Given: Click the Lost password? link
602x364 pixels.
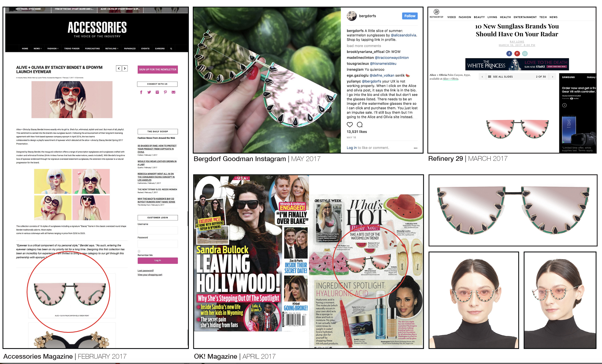Looking at the screenshot, I should [x=146, y=271].
